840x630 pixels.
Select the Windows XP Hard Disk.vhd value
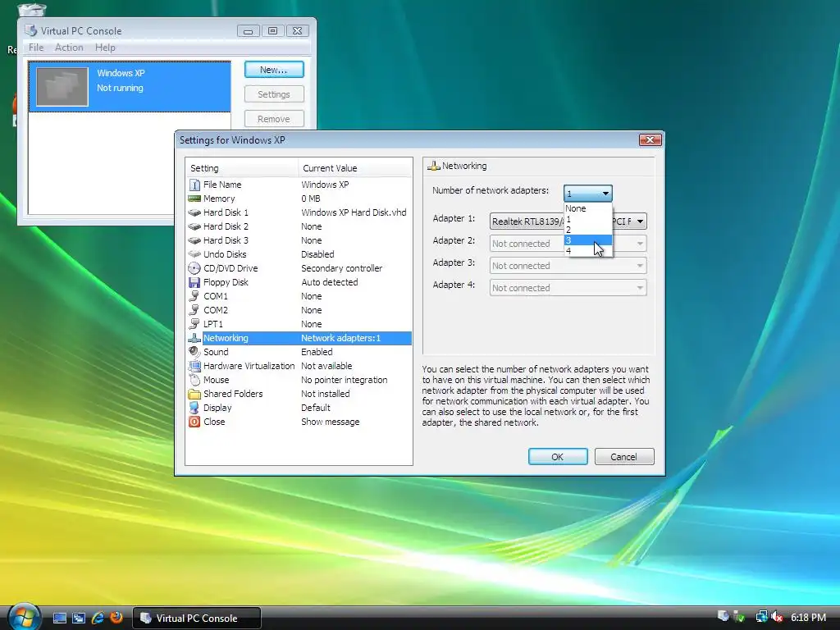click(354, 212)
